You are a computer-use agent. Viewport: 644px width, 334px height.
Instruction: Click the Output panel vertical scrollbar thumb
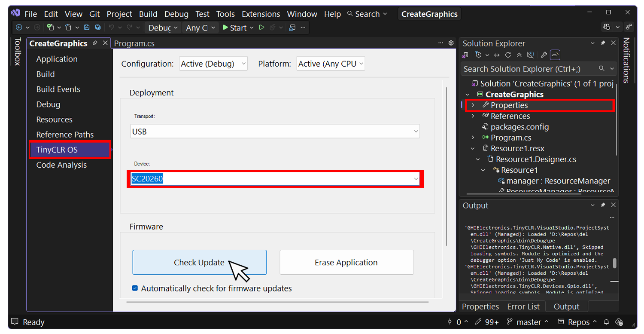pyautogui.click(x=615, y=263)
